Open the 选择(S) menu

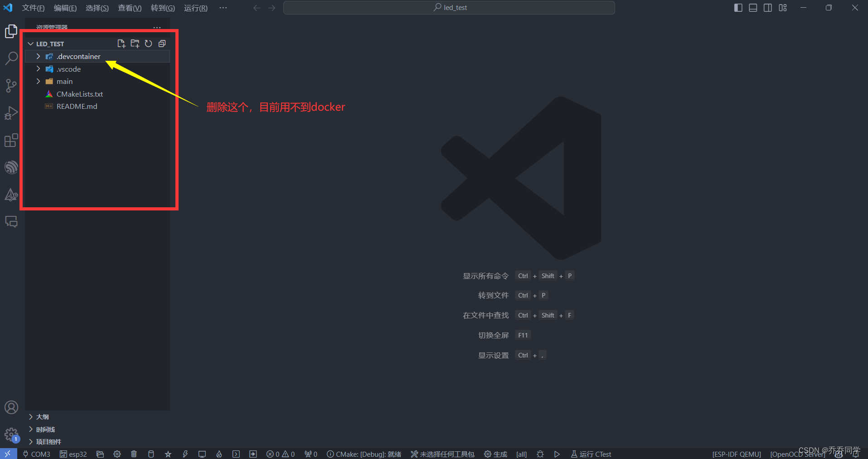pyautogui.click(x=97, y=8)
